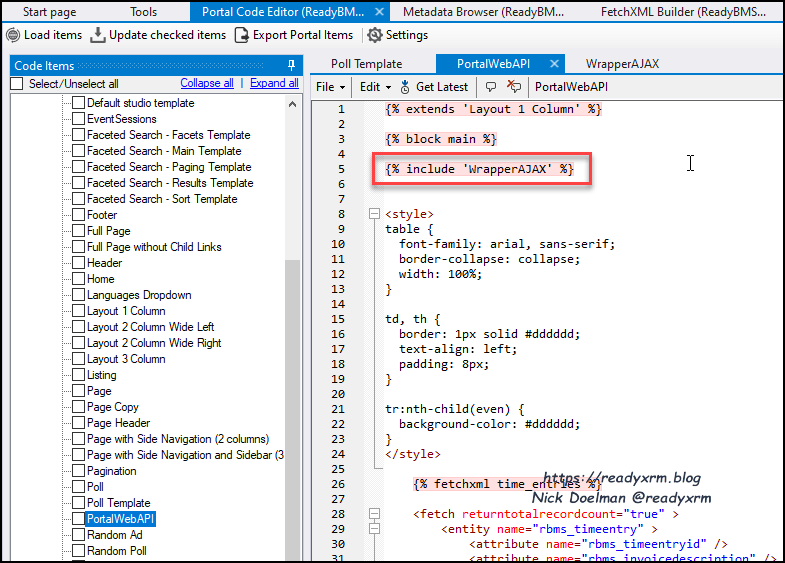
Task: Open Settings via the gear icon
Action: tap(374, 35)
